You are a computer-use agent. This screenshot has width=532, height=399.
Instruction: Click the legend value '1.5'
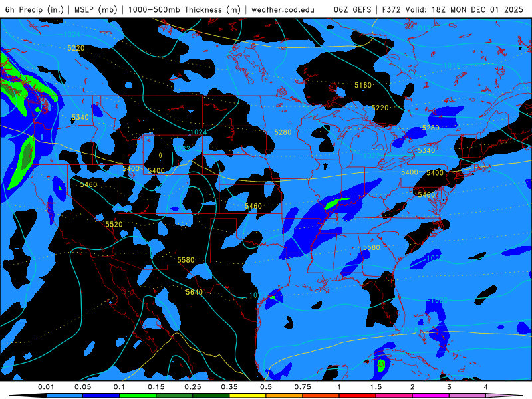click(x=376, y=387)
